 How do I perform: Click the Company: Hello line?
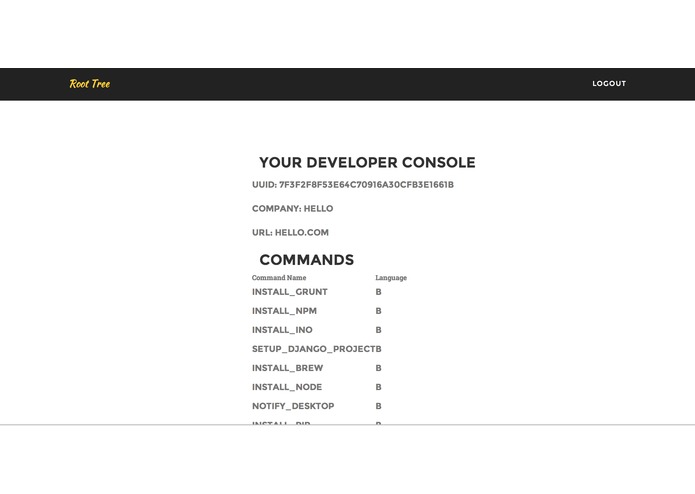click(293, 209)
